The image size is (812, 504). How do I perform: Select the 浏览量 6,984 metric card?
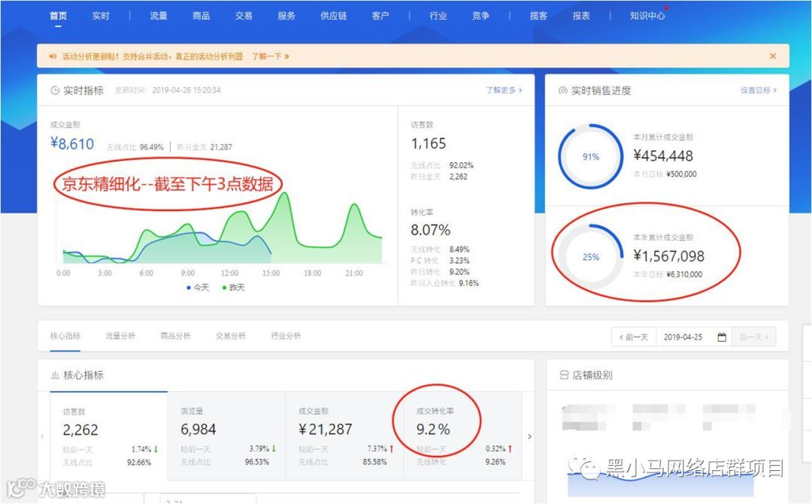[x=227, y=436]
